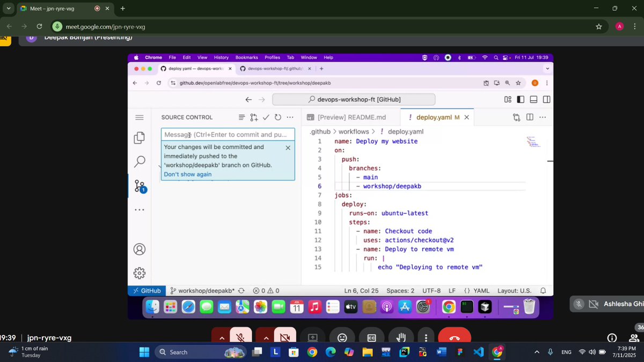Click Layout: U.S. in status bar
Screen dimensions: 644x362
coord(514,291)
